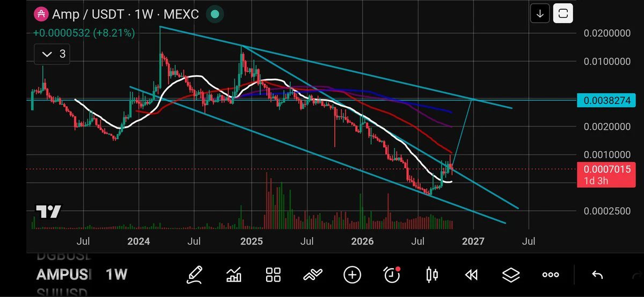Select AMPUSD in the symbol picker
The width and height of the screenshot is (644, 297).
tap(64, 274)
